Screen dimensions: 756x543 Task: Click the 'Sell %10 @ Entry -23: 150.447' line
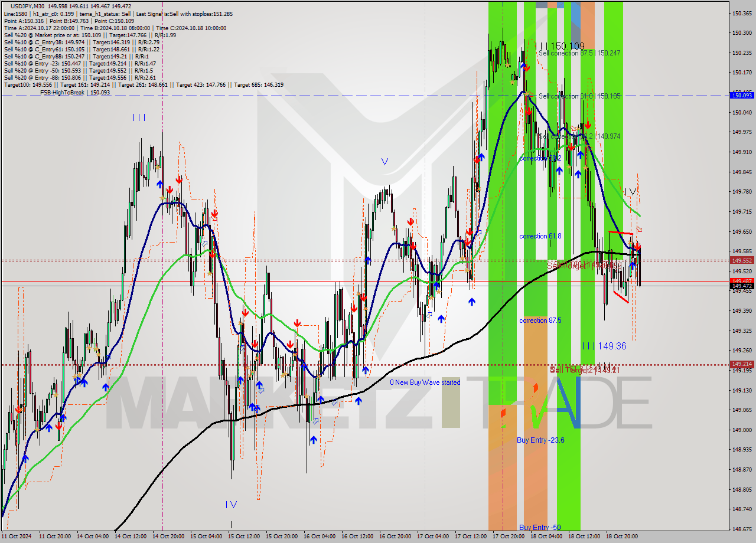80,63
